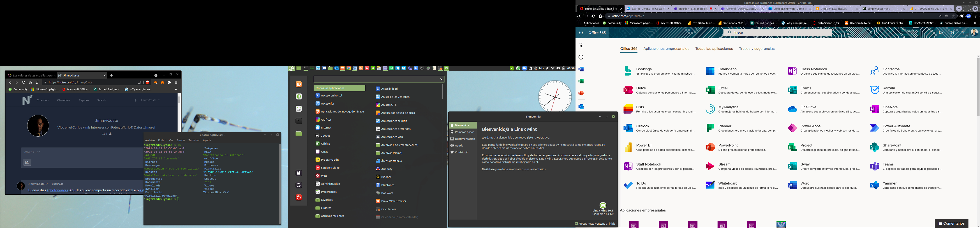The height and width of the screenshot is (228, 980).
Task: Toggle 'Mostrar esta ventana al inicio' checkbox
Action: point(576,224)
